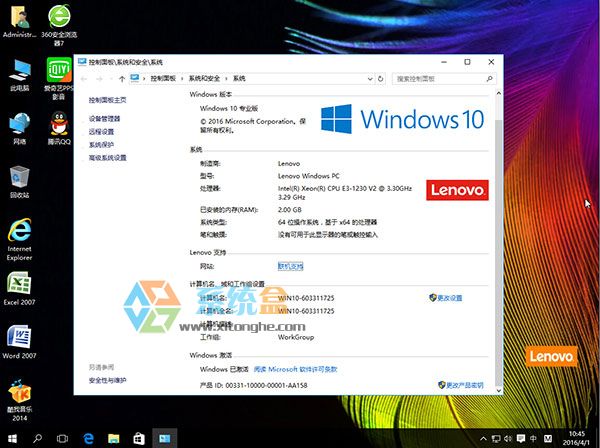Open System protection link

coord(101,145)
